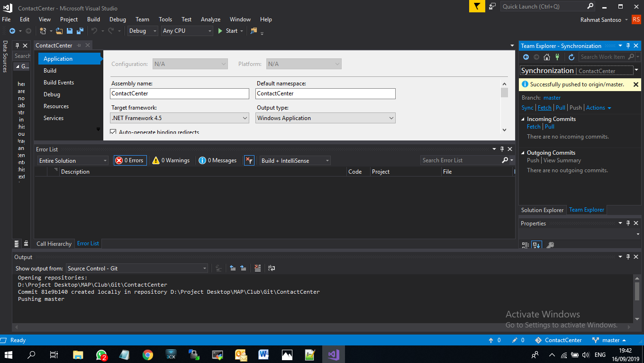644x363 pixels.
Task: Click the Team Explorer back arrow
Action: pyautogui.click(x=526, y=57)
